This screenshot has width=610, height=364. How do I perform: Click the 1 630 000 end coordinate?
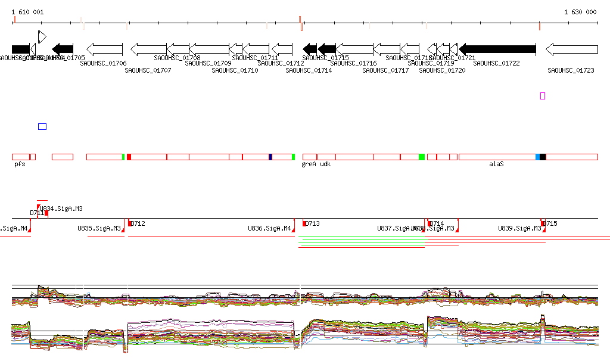(580, 12)
